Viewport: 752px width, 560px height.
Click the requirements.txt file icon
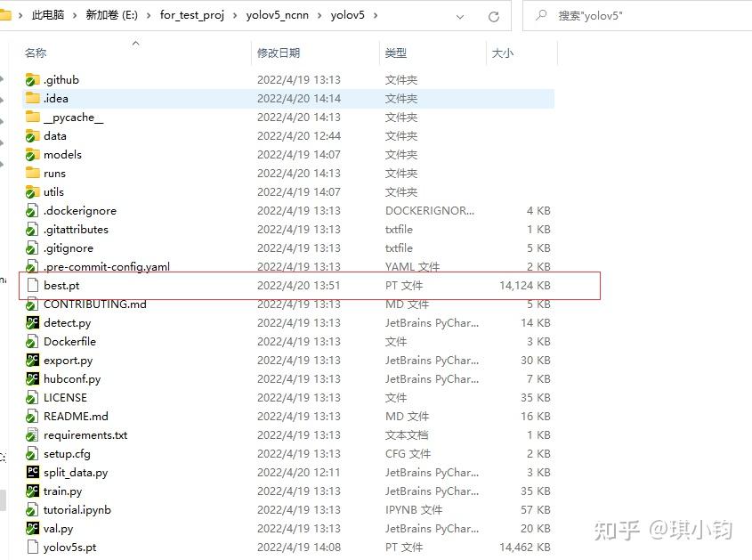point(32,435)
